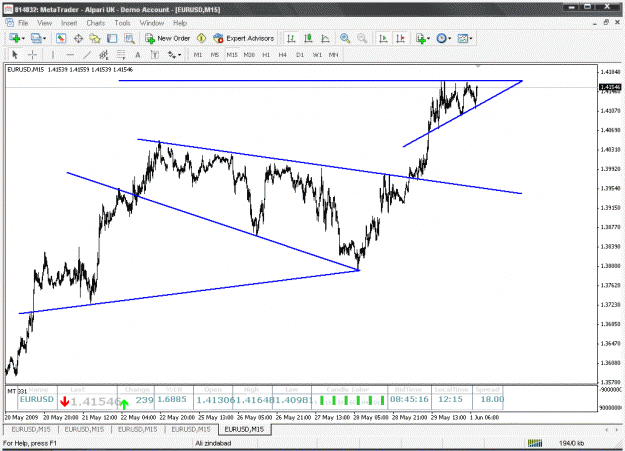Click the New Order button
This screenshot has height=451, width=625.
168,38
